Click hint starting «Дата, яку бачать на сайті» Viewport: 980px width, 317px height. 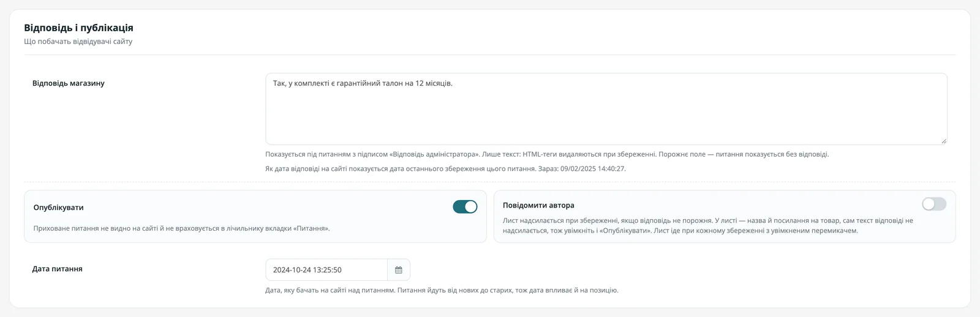tap(442, 290)
